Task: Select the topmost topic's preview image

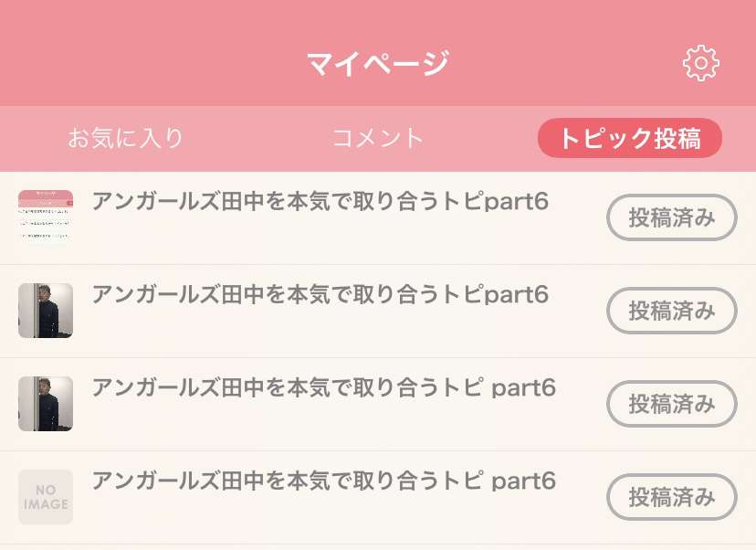Action: 45,217
